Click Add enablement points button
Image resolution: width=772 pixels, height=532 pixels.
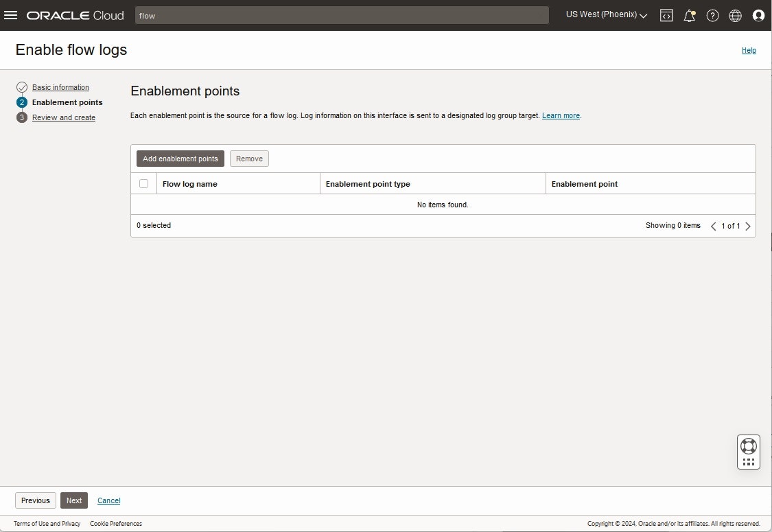click(180, 159)
